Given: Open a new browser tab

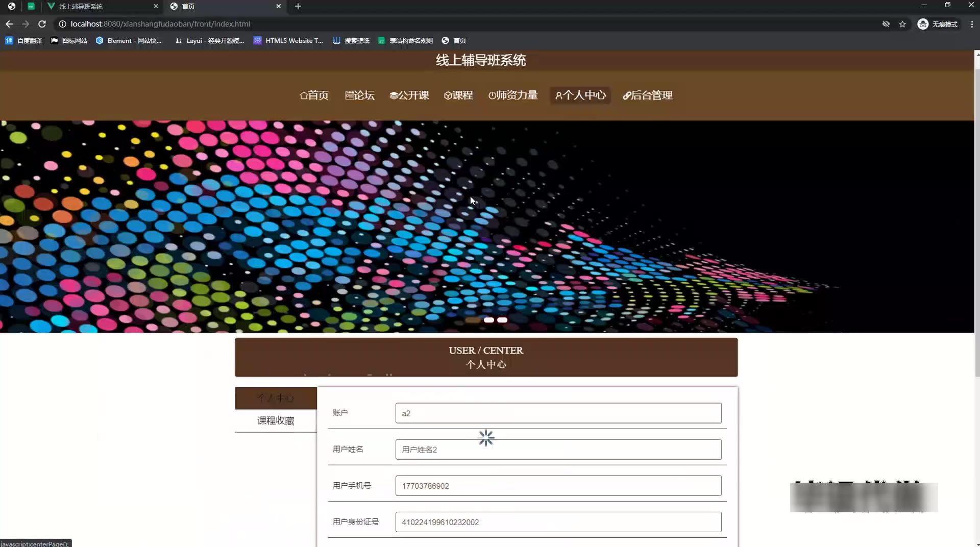Looking at the screenshot, I should pyautogui.click(x=298, y=6).
